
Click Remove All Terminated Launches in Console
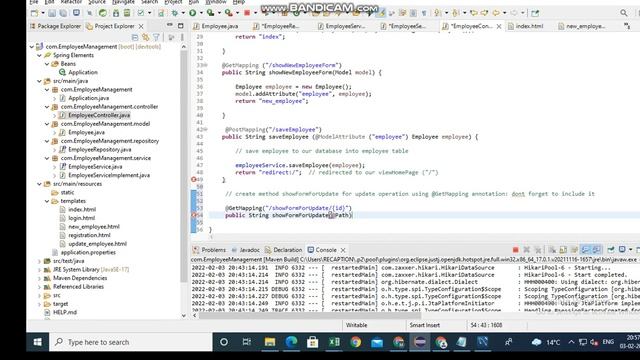[538, 250]
